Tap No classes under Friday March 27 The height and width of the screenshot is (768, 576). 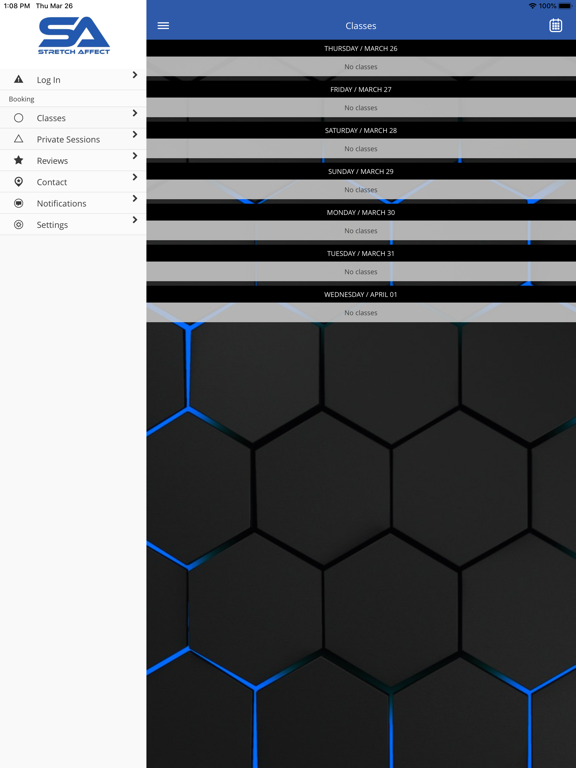[x=361, y=108]
